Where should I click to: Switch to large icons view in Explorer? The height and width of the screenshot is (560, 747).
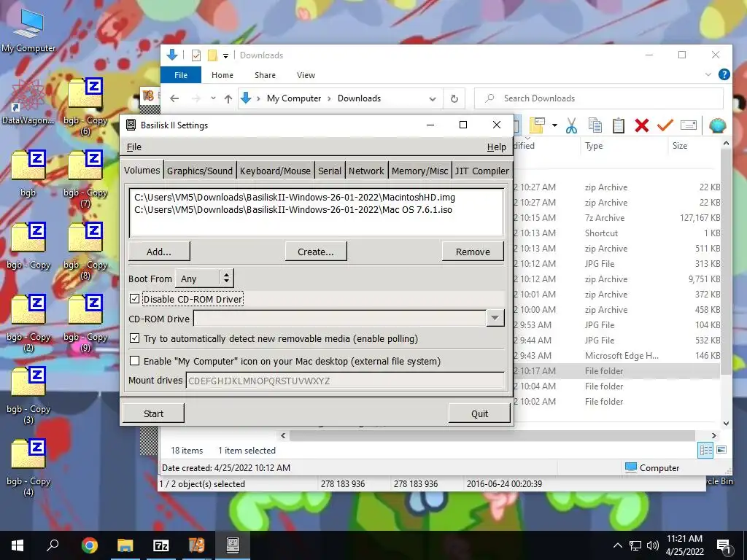(x=721, y=450)
